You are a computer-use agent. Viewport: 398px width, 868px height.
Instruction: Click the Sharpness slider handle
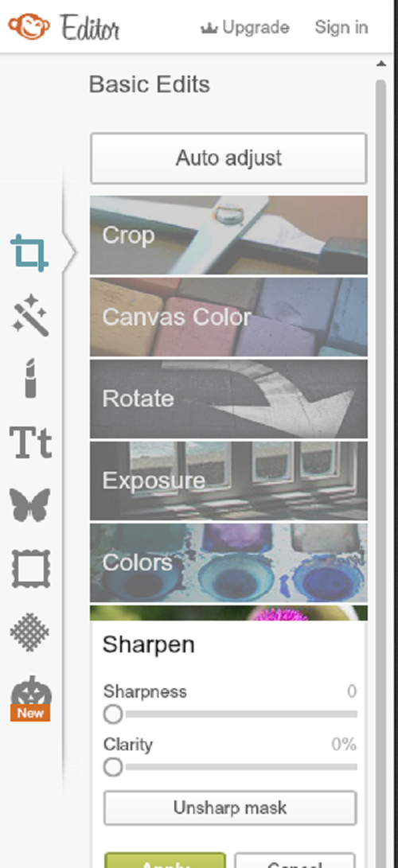(x=113, y=714)
